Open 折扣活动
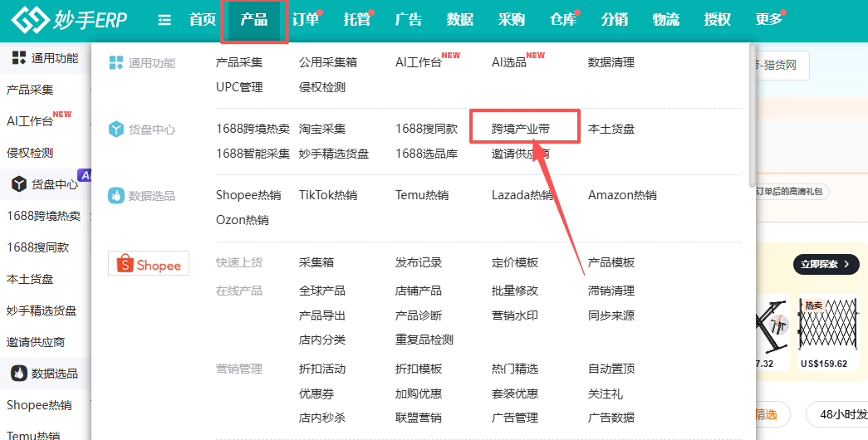The width and height of the screenshot is (868, 440). (322, 369)
